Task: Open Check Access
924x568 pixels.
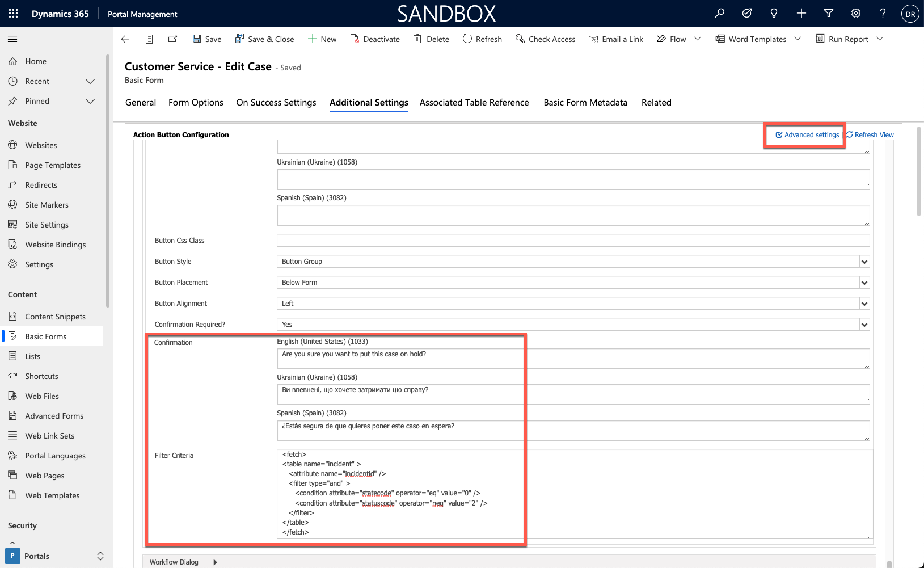Action: [545, 39]
